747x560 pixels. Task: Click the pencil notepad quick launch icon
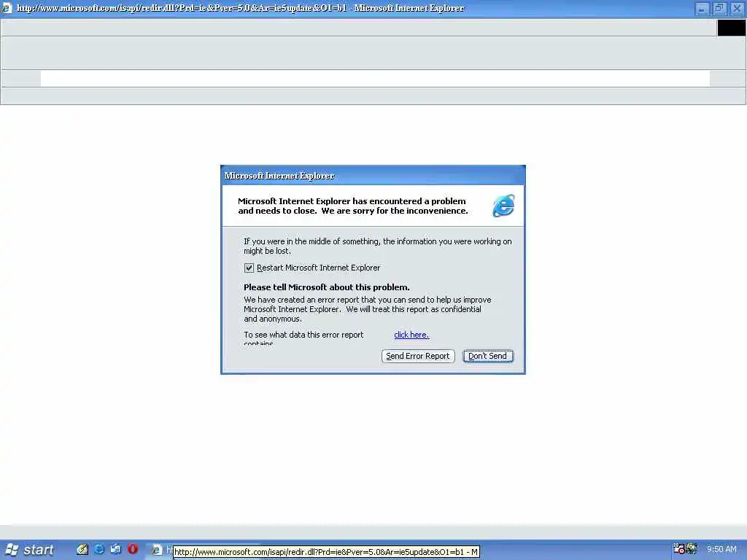tap(82, 549)
